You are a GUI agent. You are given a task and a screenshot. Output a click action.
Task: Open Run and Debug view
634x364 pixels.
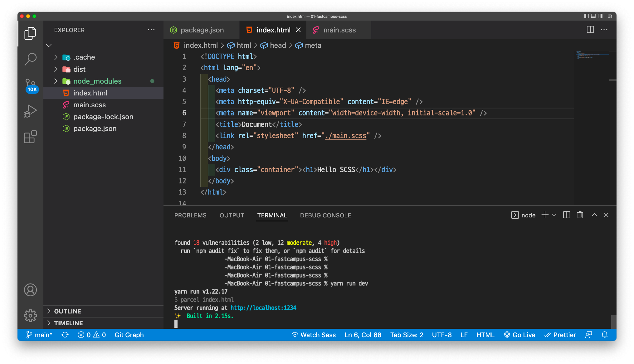(30, 111)
